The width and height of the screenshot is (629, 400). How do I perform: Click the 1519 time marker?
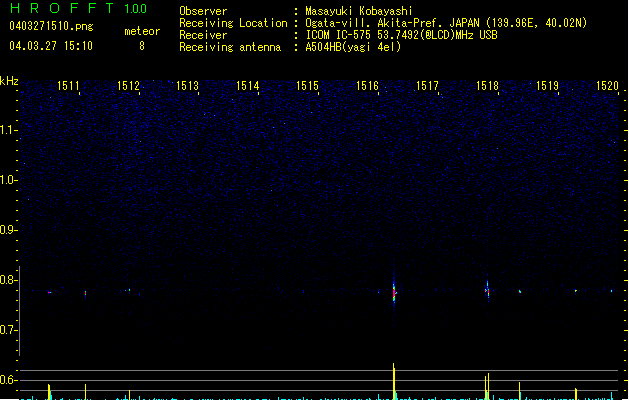[547, 86]
